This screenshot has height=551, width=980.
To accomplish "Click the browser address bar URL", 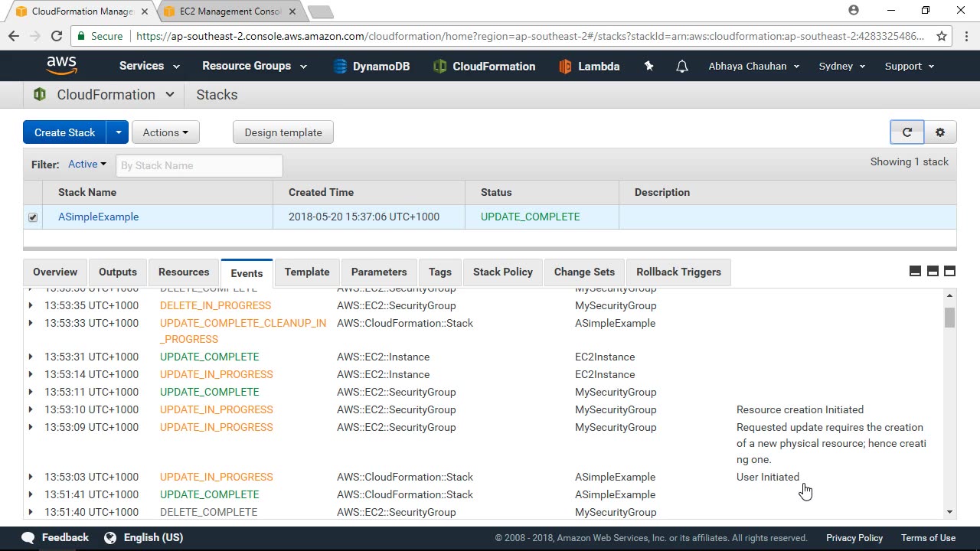I will (530, 36).
